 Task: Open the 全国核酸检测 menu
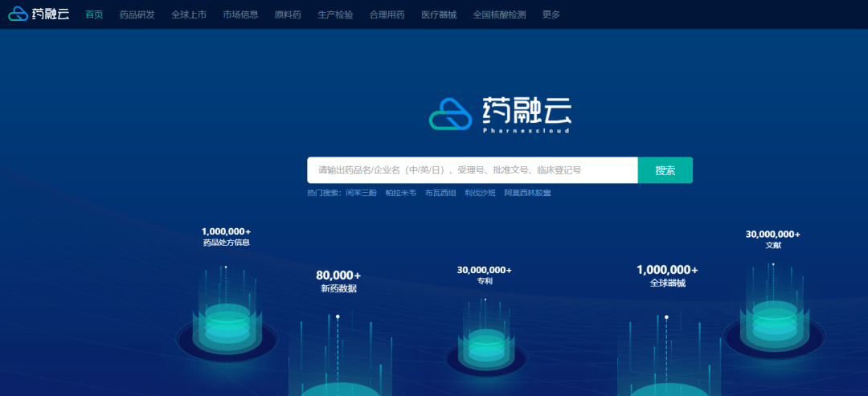(x=499, y=15)
